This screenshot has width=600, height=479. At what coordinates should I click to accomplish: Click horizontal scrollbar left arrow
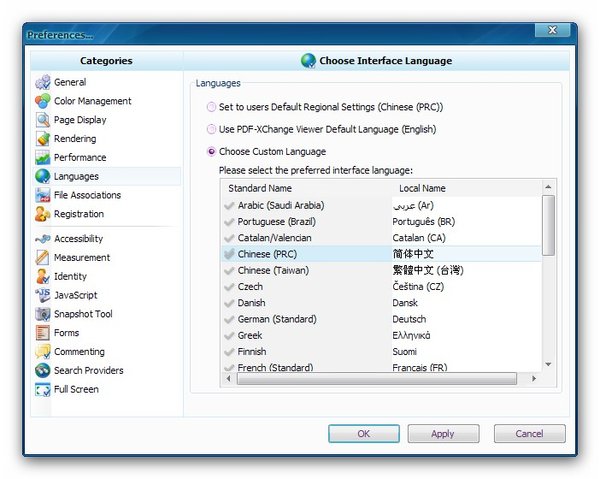(229, 379)
